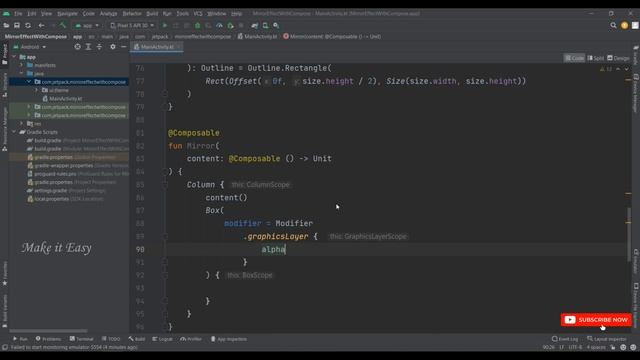Open the Favorites sidebar tab
Image resolution: width=640 pixels, height=360 pixels.
(4, 273)
